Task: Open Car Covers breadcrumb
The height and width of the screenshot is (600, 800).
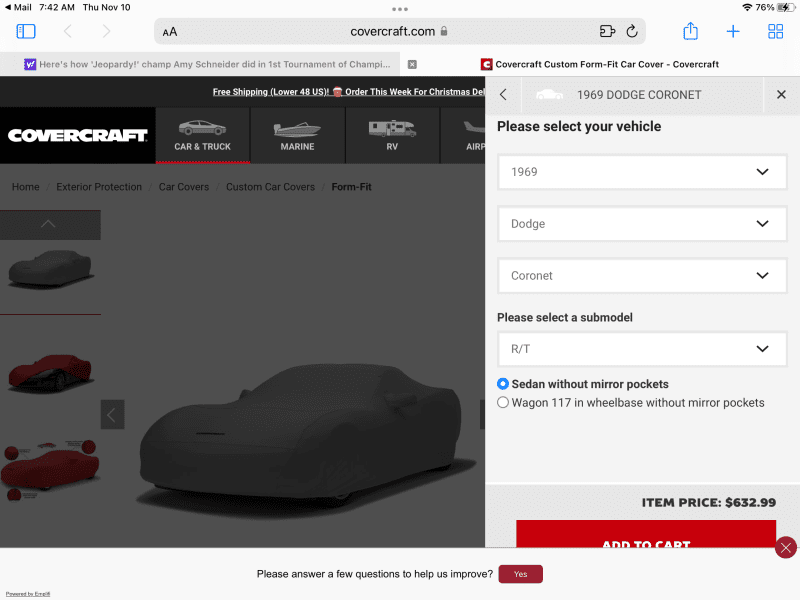Action: coord(184,187)
